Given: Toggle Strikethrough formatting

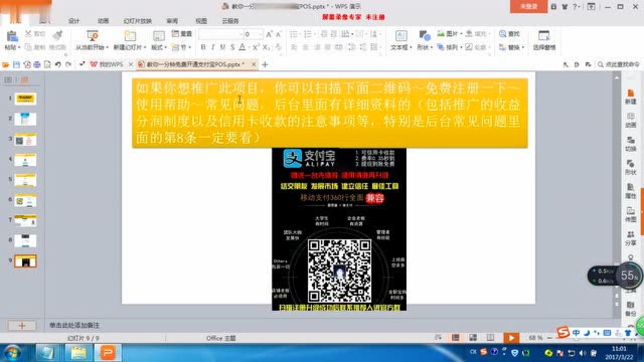Looking at the screenshot, I should pyautogui.click(x=232, y=47).
